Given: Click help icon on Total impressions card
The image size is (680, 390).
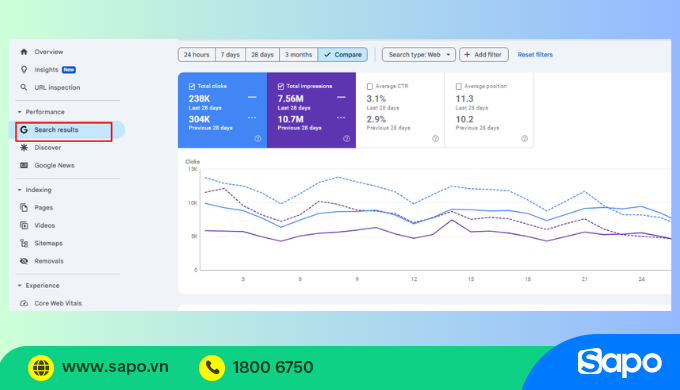Looking at the screenshot, I should (x=347, y=139).
